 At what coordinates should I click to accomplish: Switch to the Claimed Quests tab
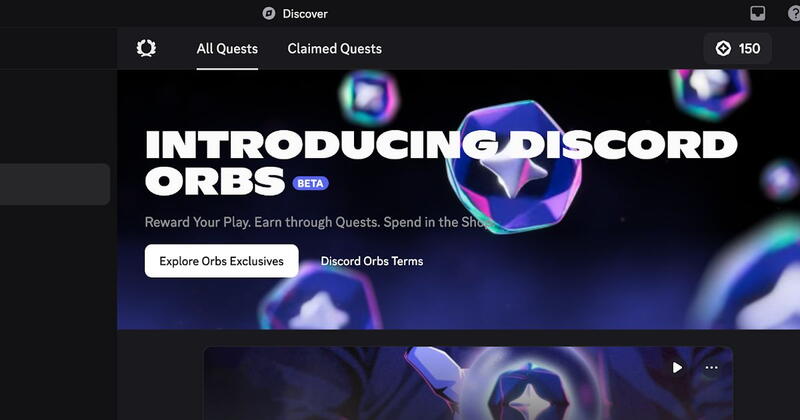335,48
